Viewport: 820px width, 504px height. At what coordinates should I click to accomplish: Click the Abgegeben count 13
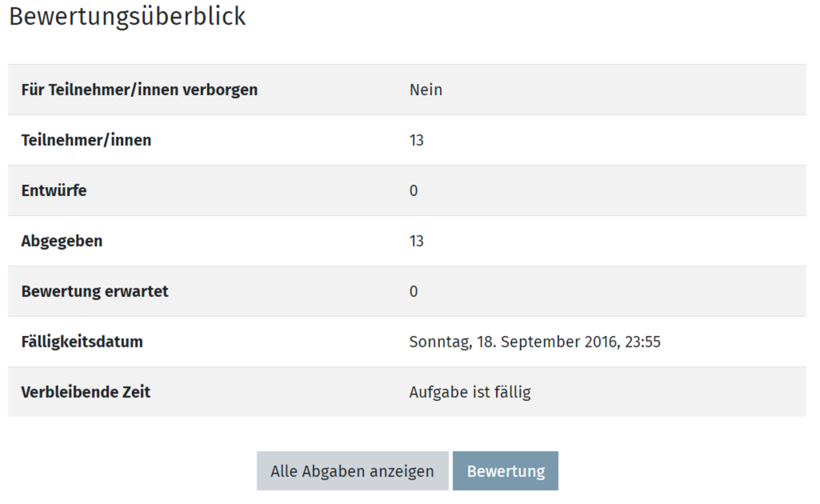tap(416, 241)
